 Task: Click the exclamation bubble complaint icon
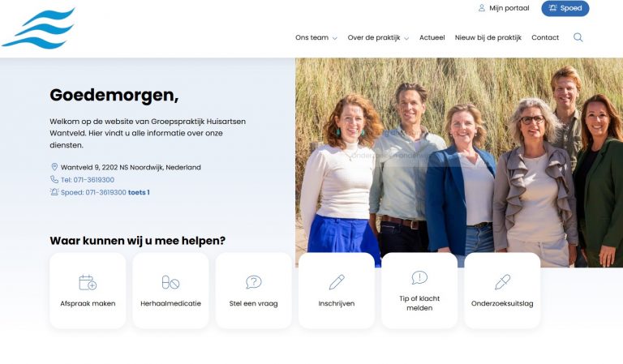click(419, 277)
